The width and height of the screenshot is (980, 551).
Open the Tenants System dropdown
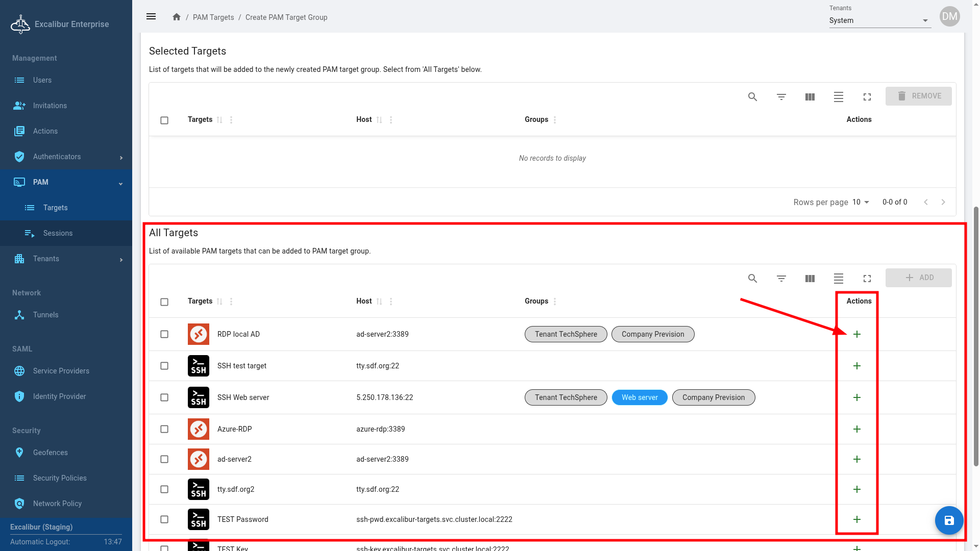879,20
